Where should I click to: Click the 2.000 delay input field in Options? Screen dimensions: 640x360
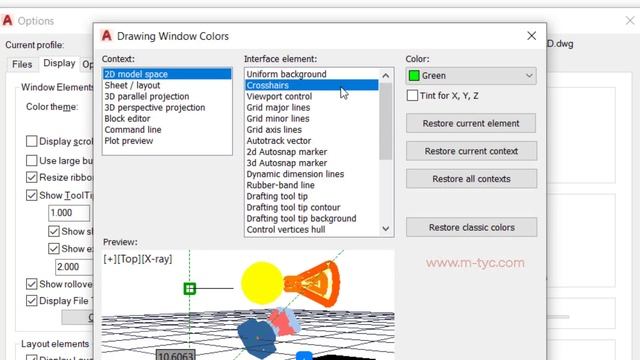(74, 267)
